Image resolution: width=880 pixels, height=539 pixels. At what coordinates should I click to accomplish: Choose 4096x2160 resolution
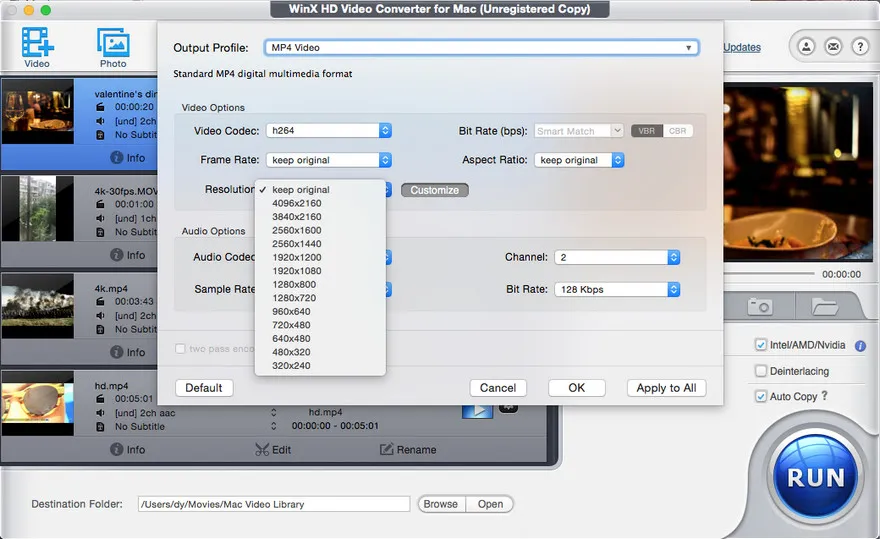(x=320, y=203)
